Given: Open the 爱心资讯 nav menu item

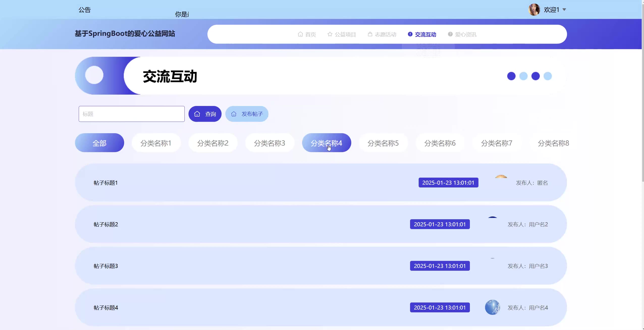Looking at the screenshot, I should (466, 35).
